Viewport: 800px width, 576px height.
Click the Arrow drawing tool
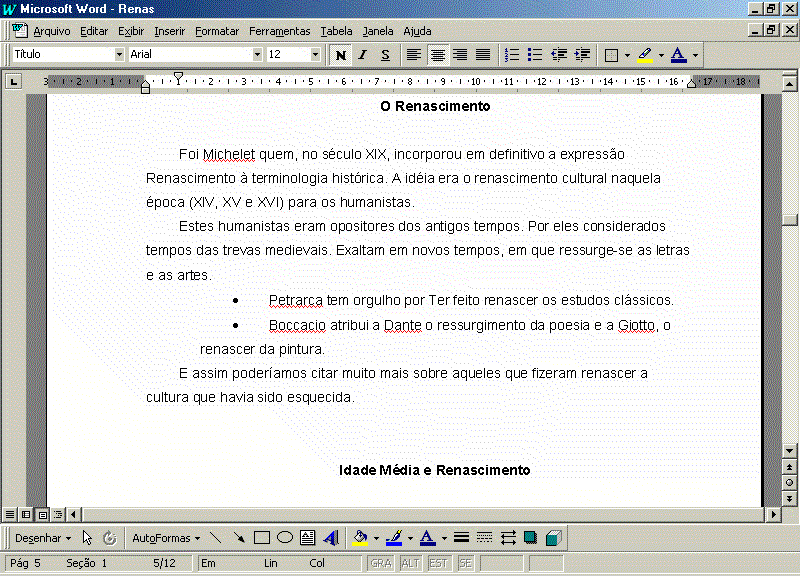238,538
